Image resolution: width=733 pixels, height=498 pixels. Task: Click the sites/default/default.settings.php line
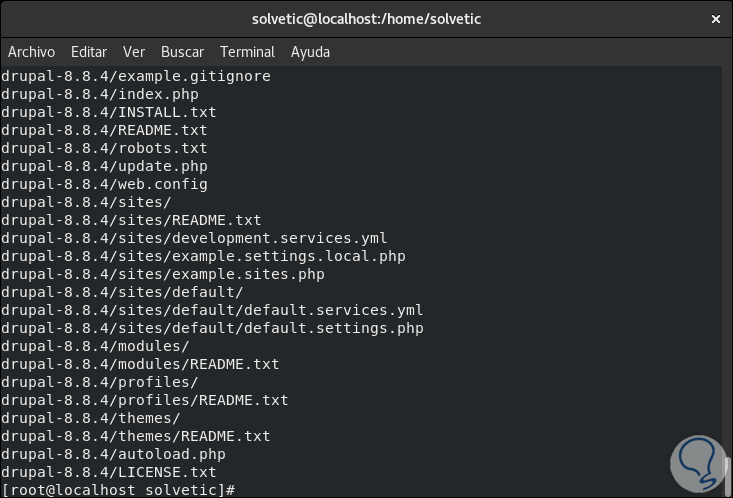click(x=212, y=328)
